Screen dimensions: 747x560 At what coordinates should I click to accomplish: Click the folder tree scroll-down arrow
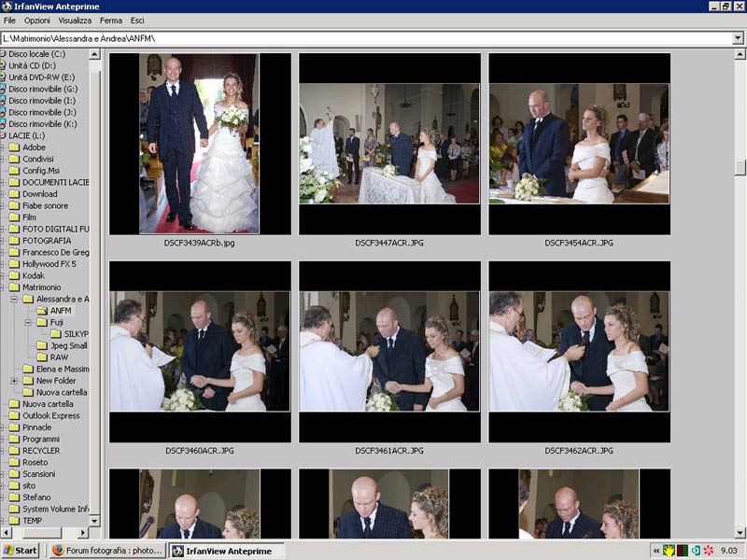point(95,521)
